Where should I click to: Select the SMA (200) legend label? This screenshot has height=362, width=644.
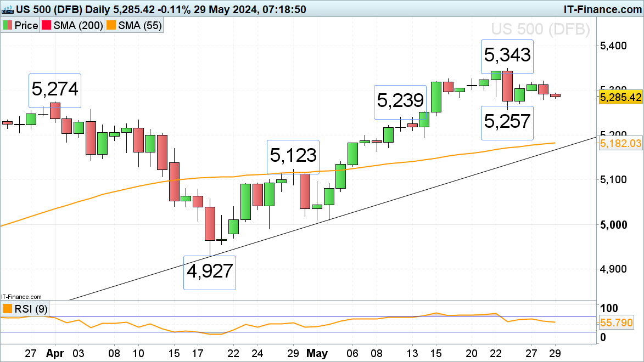[78, 25]
